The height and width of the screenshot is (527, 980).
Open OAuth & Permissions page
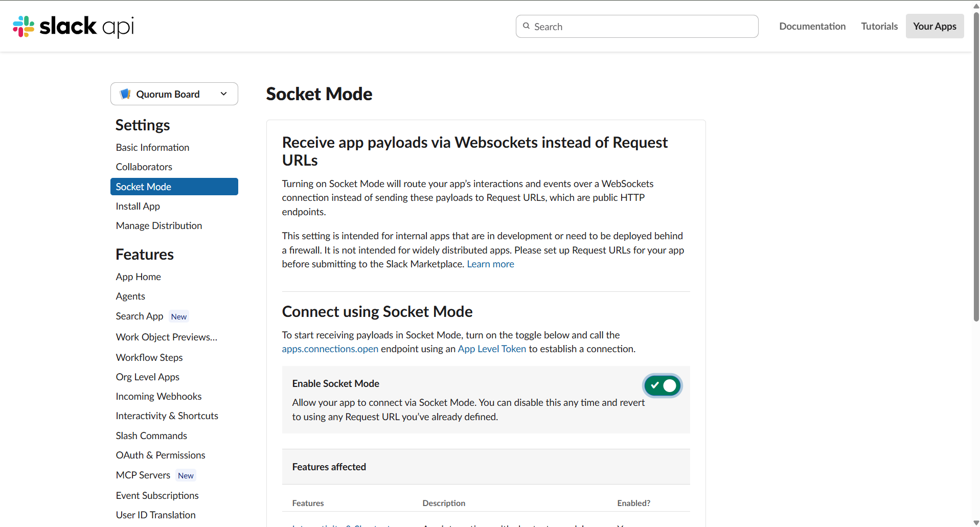pos(161,455)
